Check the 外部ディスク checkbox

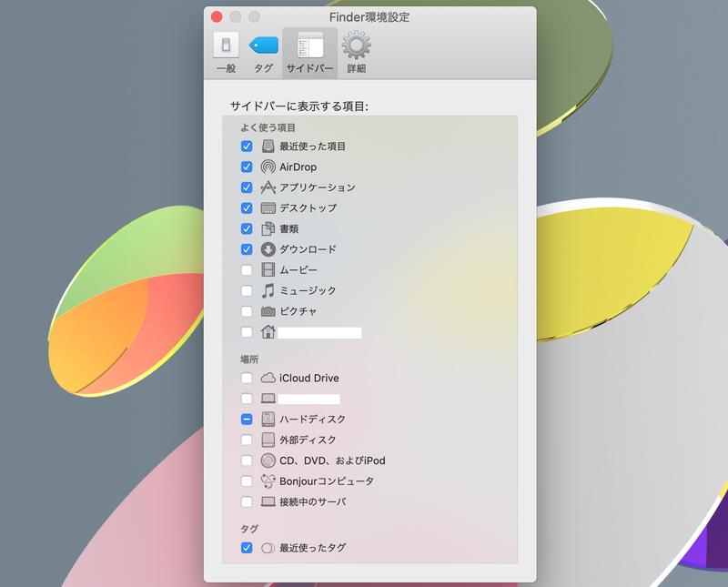247,440
